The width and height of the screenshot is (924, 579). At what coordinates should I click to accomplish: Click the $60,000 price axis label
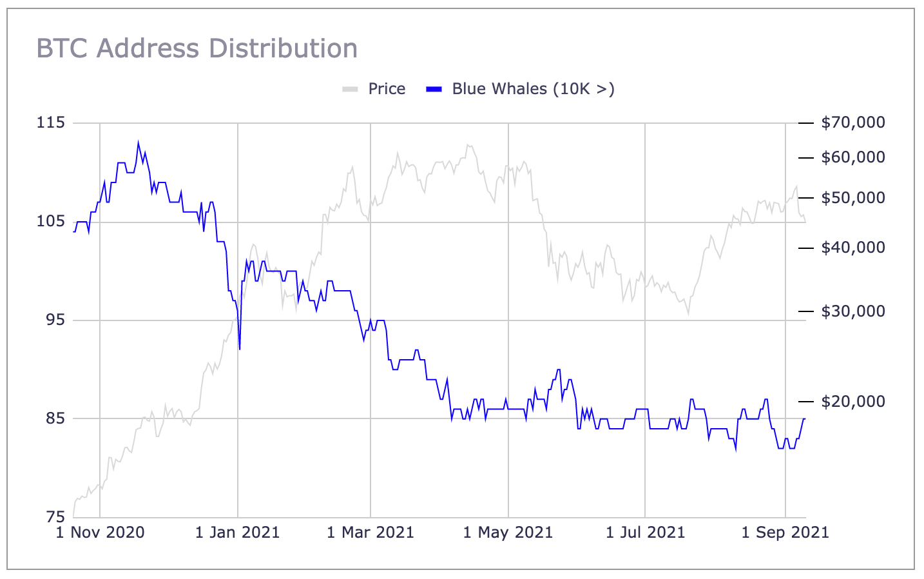(853, 157)
